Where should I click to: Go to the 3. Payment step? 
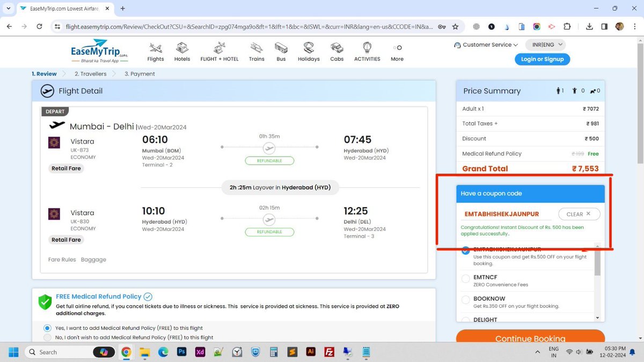pos(140,73)
